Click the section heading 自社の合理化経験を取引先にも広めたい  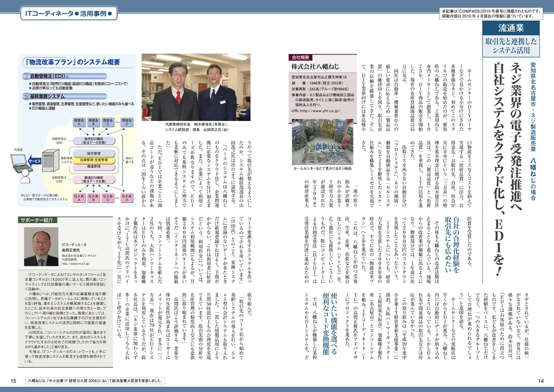click(452, 244)
